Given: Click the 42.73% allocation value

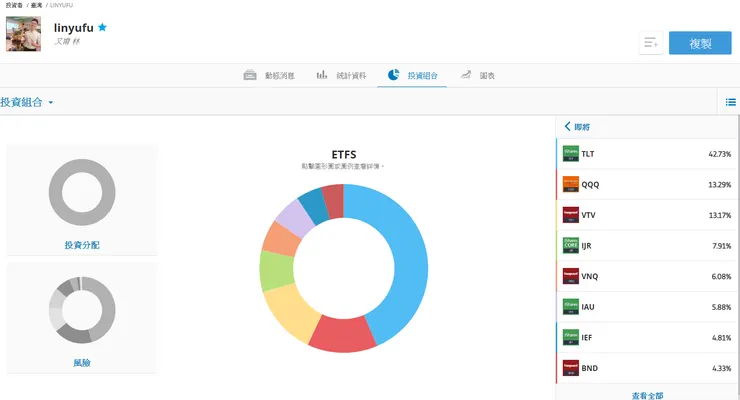Looking at the screenshot, I should click(719, 154).
